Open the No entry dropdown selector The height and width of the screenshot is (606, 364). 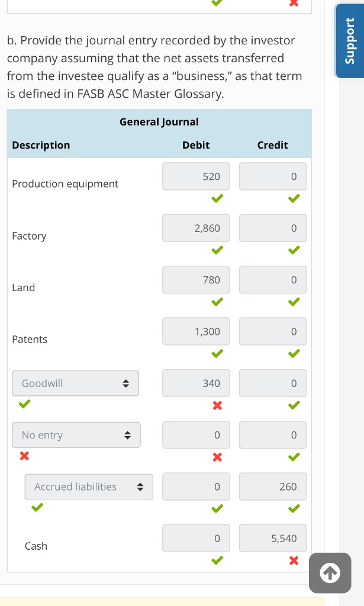pos(76,434)
